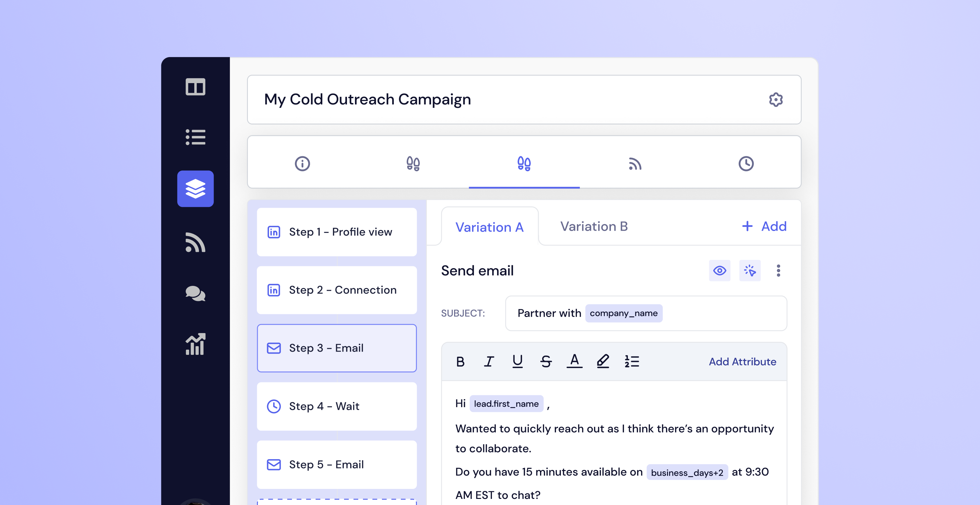Add a new variation
Screen dimensions: 980x505
[764, 227]
